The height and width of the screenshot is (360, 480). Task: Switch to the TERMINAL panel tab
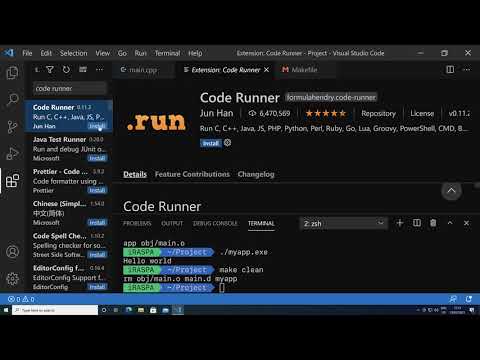(x=261, y=223)
